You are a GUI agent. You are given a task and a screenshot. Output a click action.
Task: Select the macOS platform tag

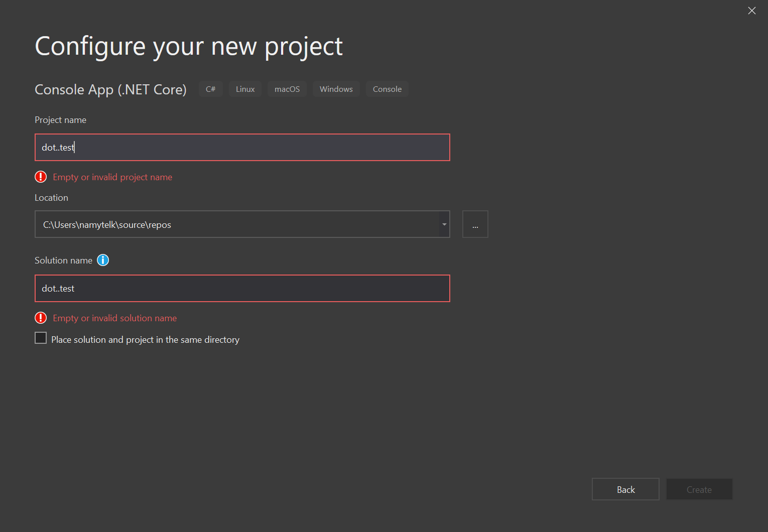click(287, 89)
